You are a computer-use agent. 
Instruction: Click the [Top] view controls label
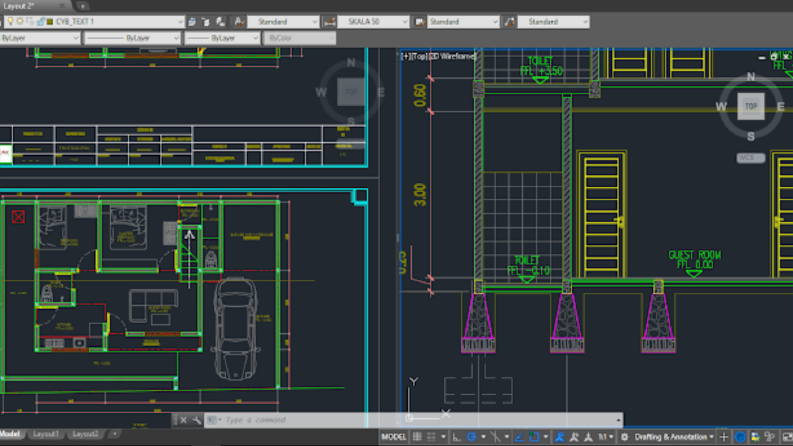[420, 56]
